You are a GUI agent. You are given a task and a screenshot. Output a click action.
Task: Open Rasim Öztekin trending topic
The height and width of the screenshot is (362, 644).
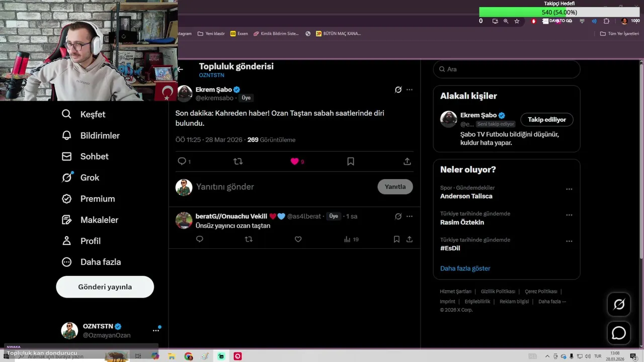pos(462,222)
